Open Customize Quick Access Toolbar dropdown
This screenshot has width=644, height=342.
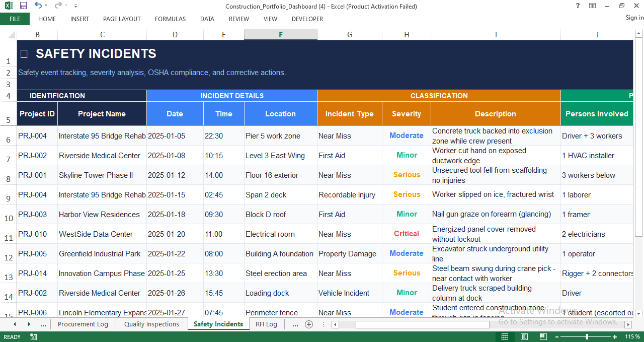coord(75,6)
